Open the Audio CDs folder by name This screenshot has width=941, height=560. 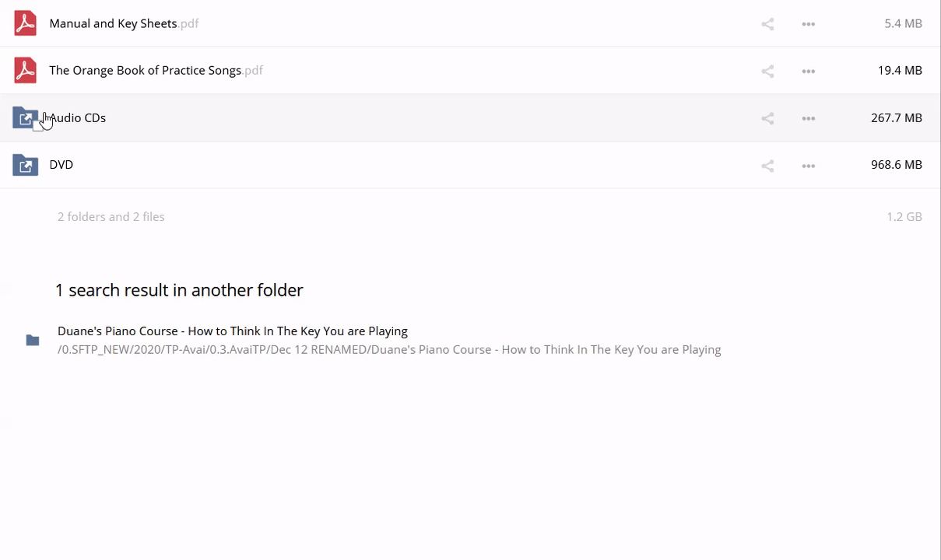coord(79,118)
